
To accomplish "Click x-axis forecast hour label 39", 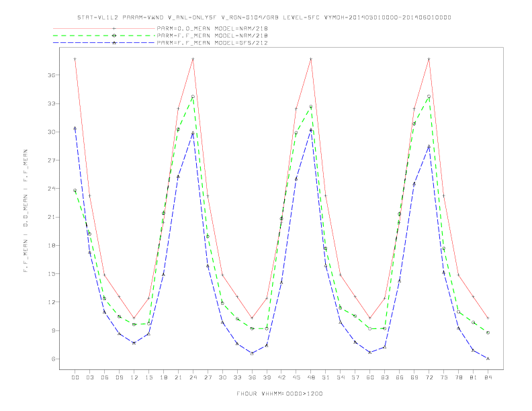I will (267, 377).
